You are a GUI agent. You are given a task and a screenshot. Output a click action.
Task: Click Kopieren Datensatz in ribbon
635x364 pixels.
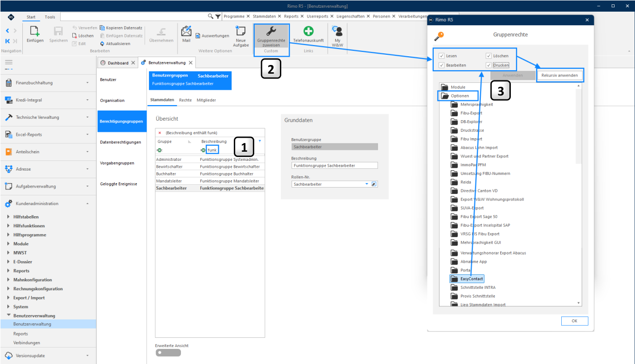[121, 28]
